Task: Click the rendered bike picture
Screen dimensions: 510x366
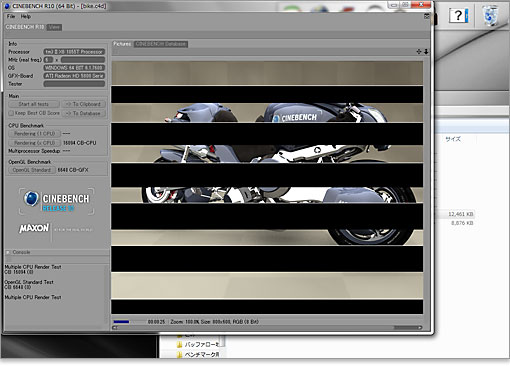Action: tap(267, 188)
